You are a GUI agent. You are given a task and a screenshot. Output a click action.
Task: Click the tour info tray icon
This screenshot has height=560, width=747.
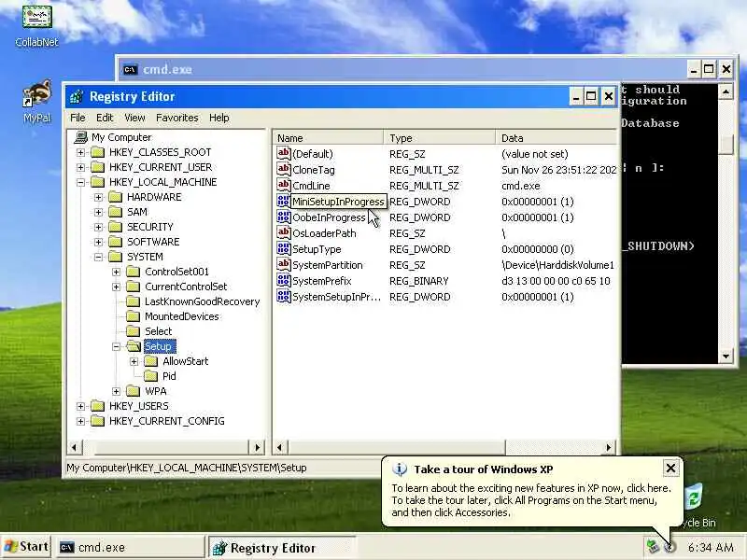point(669,548)
